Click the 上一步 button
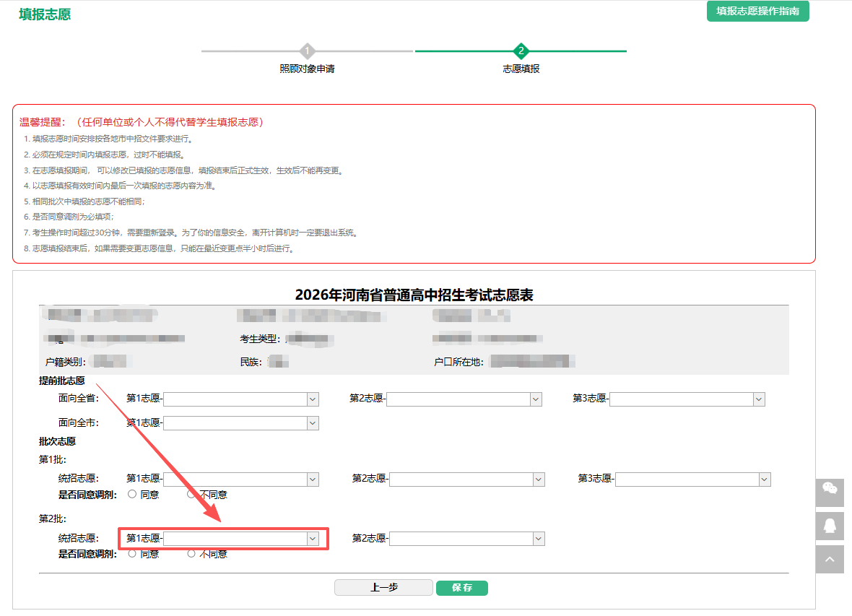The height and width of the screenshot is (616, 852). coord(383,588)
